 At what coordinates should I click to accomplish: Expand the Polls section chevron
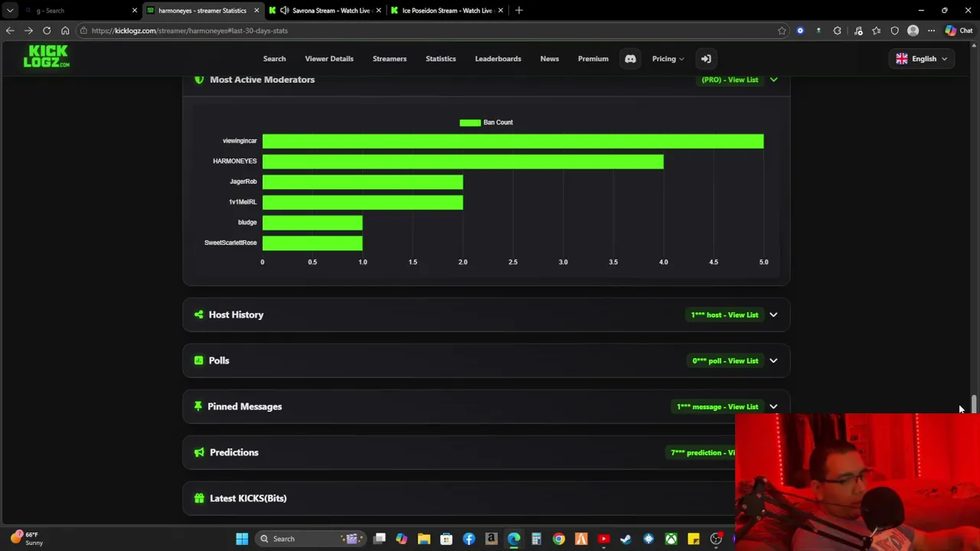[x=773, y=360]
